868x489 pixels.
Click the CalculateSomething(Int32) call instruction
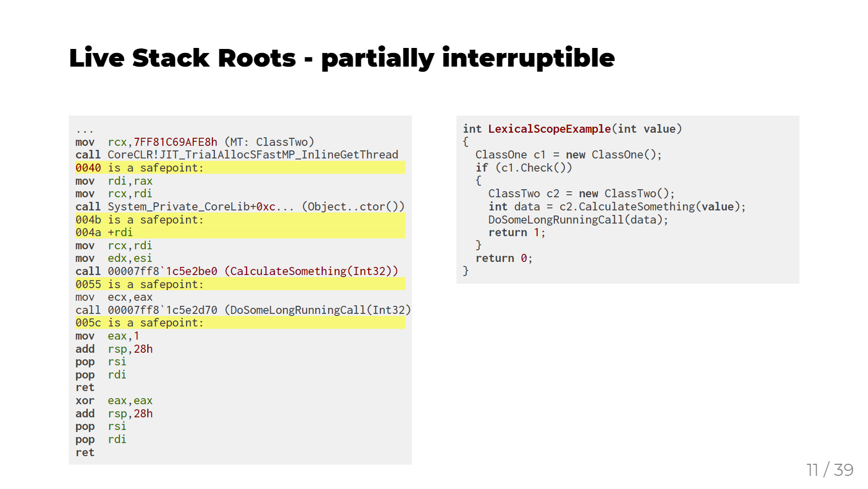[237, 271]
